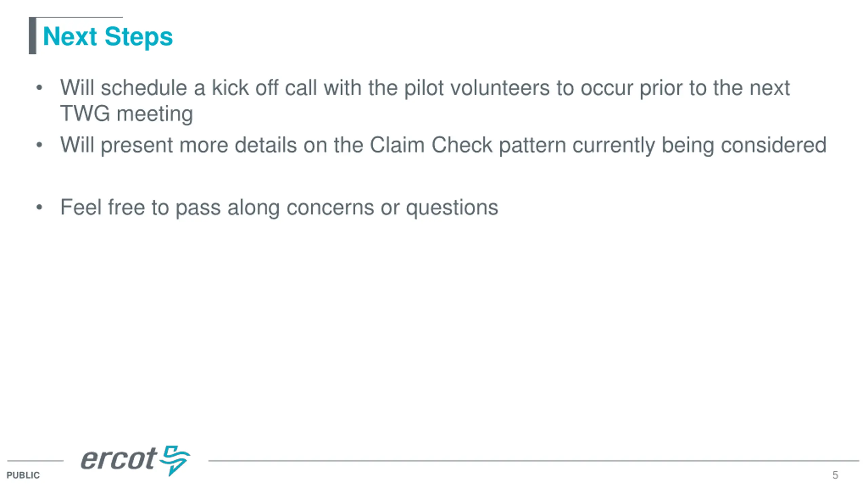The width and height of the screenshot is (868, 488).
Task: Click the words 'TWG meeting'
Action: (x=126, y=113)
